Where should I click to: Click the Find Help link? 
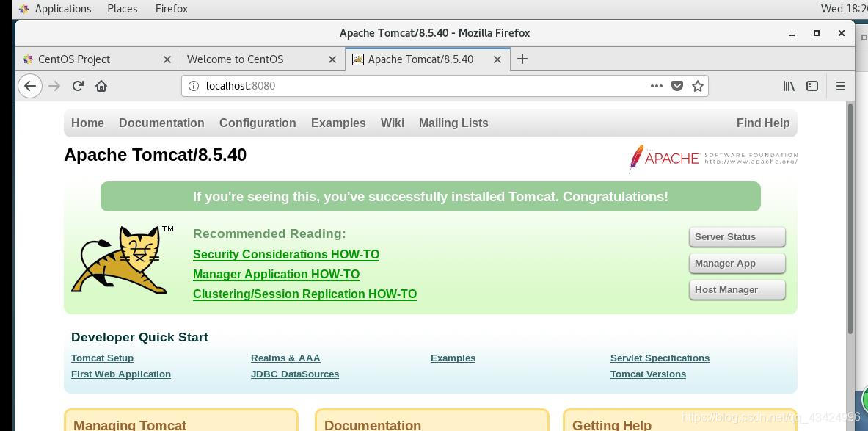tap(763, 123)
